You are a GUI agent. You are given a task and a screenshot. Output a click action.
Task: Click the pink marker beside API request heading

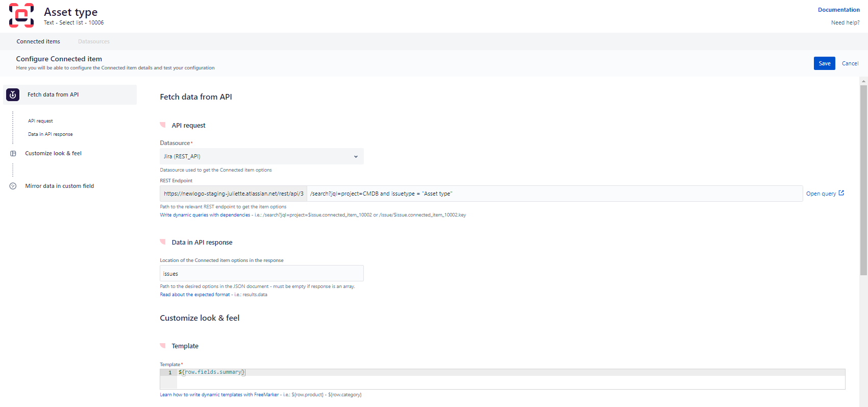click(x=163, y=125)
